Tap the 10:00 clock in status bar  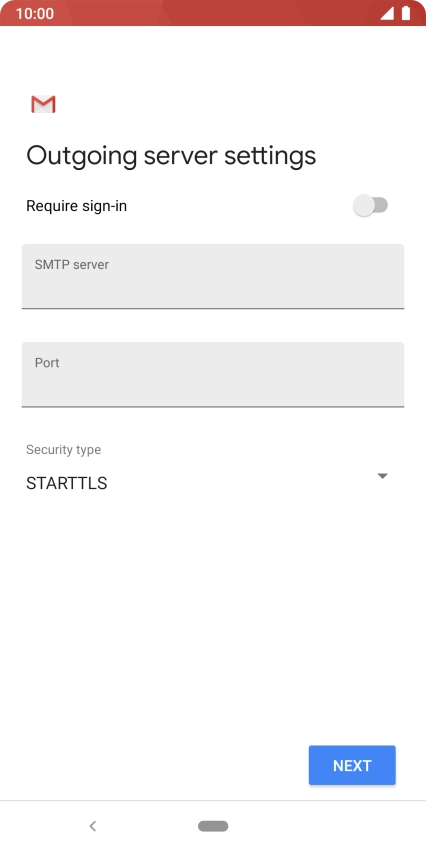pos(35,14)
